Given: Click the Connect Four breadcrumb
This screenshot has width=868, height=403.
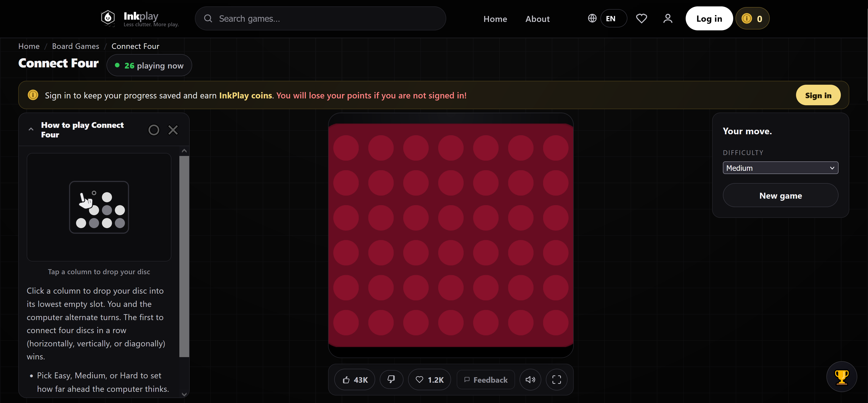Looking at the screenshot, I should click(135, 46).
